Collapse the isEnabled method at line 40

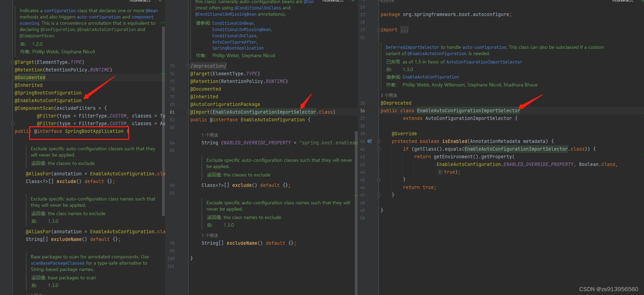click(379, 142)
